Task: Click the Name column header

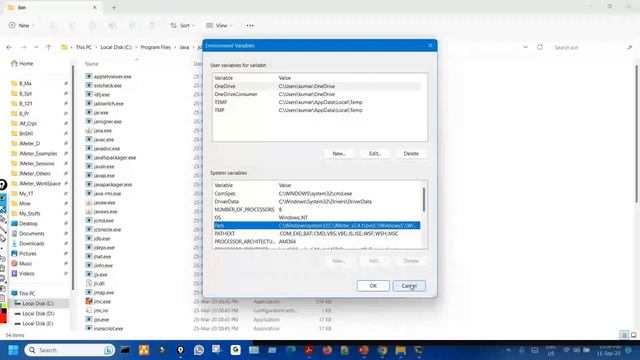Action: coord(92,64)
